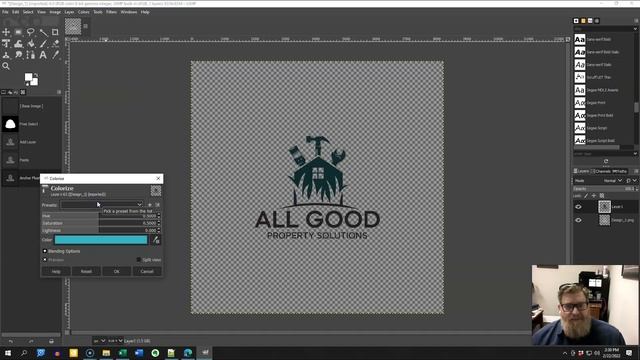Close the Colorize dialog window
This screenshot has width=640, height=360.
tap(158, 178)
